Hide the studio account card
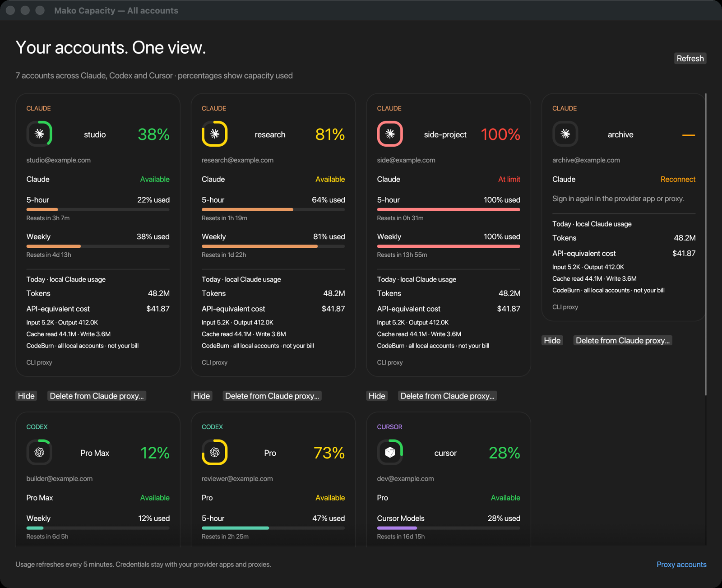Viewport: 722px width, 588px height. [x=26, y=396]
